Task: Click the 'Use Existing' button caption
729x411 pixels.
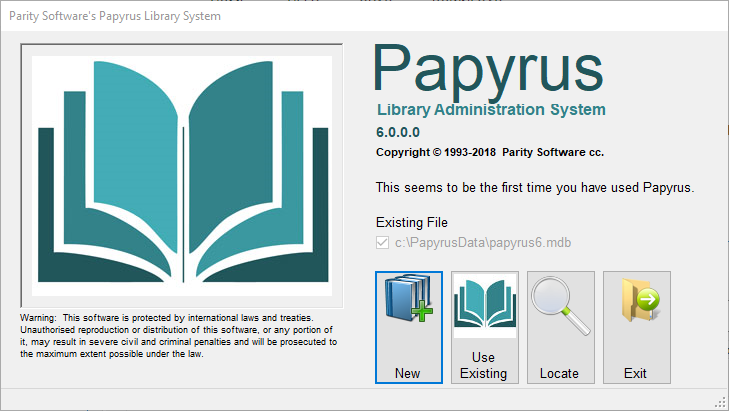Action: pyautogui.click(x=484, y=365)
